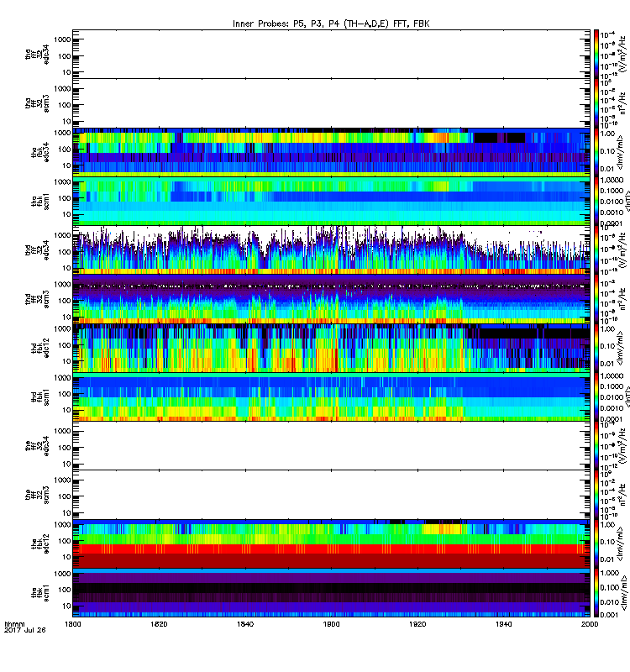
Task: Click the 'tha fbk scm1' panel label
Action: point(40,202)
